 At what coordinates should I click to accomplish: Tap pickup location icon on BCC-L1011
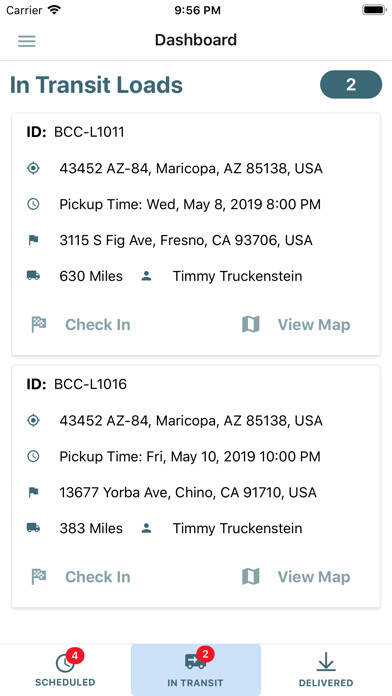[33, 168]
